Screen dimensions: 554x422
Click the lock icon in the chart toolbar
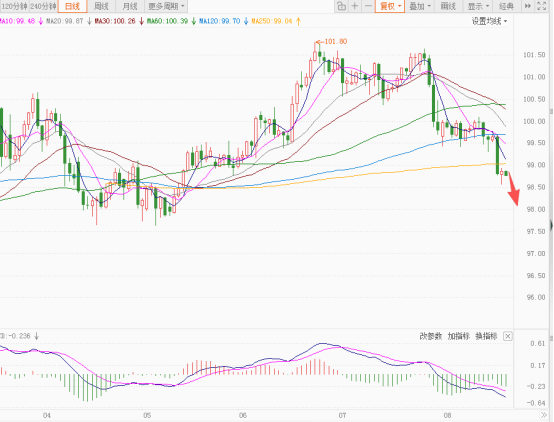tap(341, 6)
